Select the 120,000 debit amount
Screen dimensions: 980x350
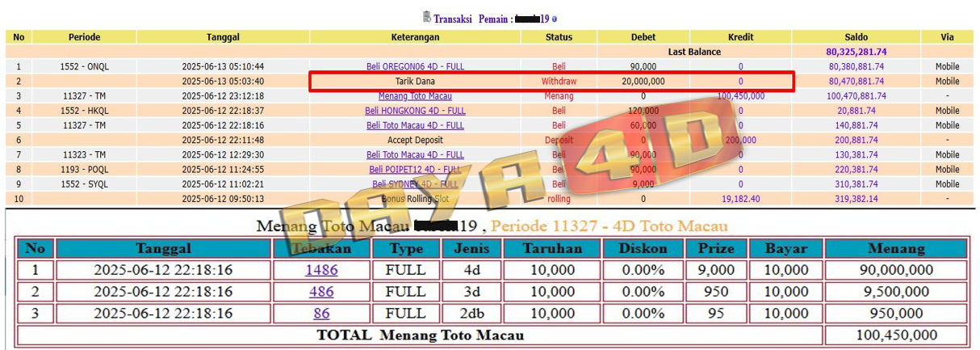pyautogui.click(x=643, y=111)
